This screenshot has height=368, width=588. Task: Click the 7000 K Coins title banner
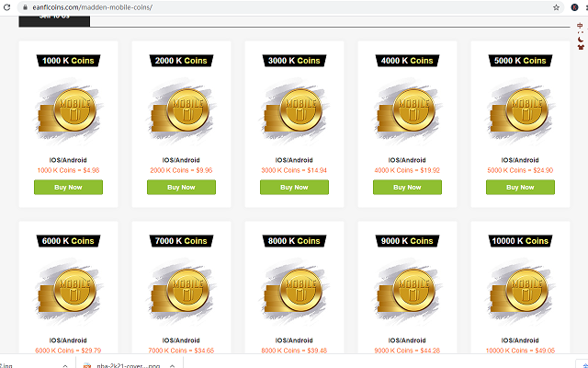coord(181,241)
